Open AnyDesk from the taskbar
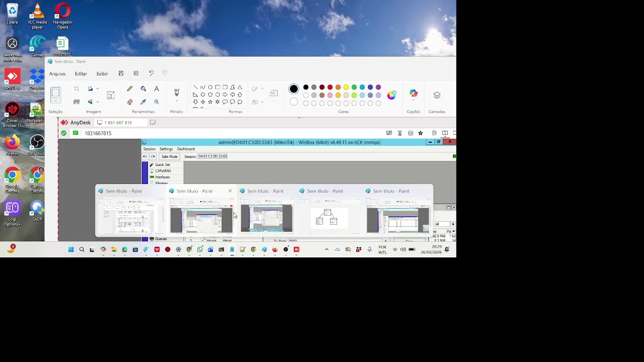Screen dimensions: 644x362 coord(297,249)
